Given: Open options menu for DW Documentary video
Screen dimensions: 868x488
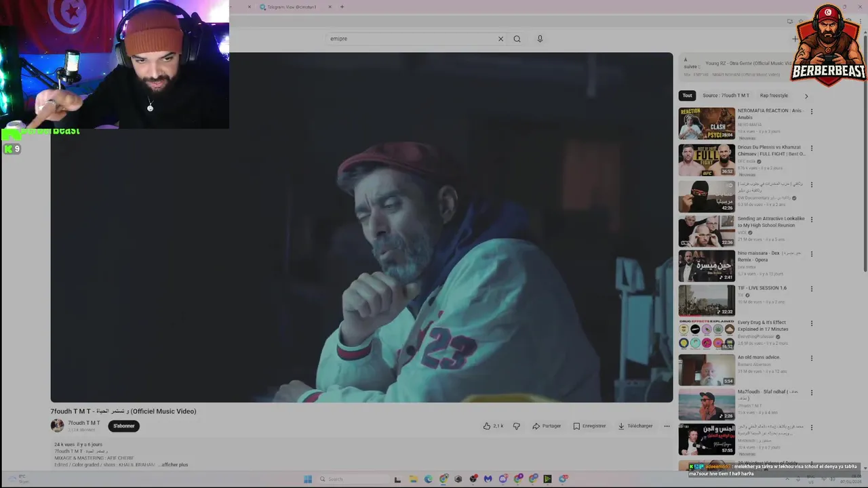Looking at the screenshot, I should point(811,184).
